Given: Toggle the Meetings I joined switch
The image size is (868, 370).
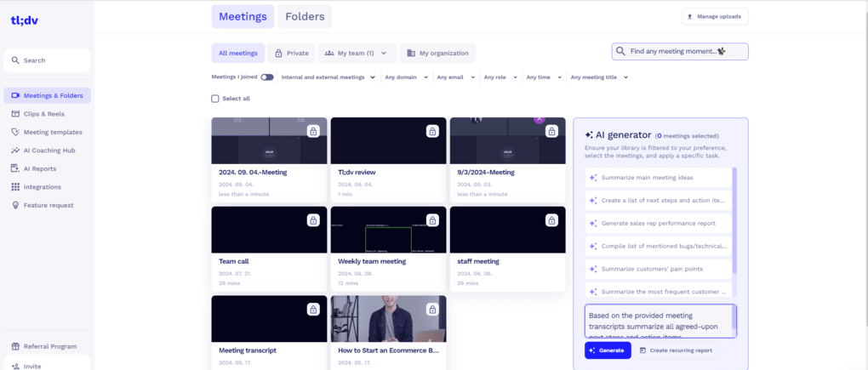Looking at the screenshot, I should (x=267, y=77).
